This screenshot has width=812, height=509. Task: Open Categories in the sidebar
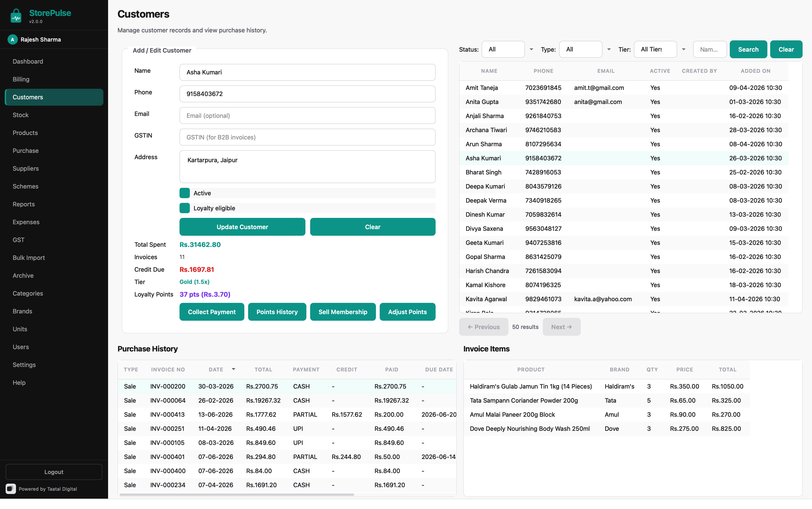[x=54, y=293]
